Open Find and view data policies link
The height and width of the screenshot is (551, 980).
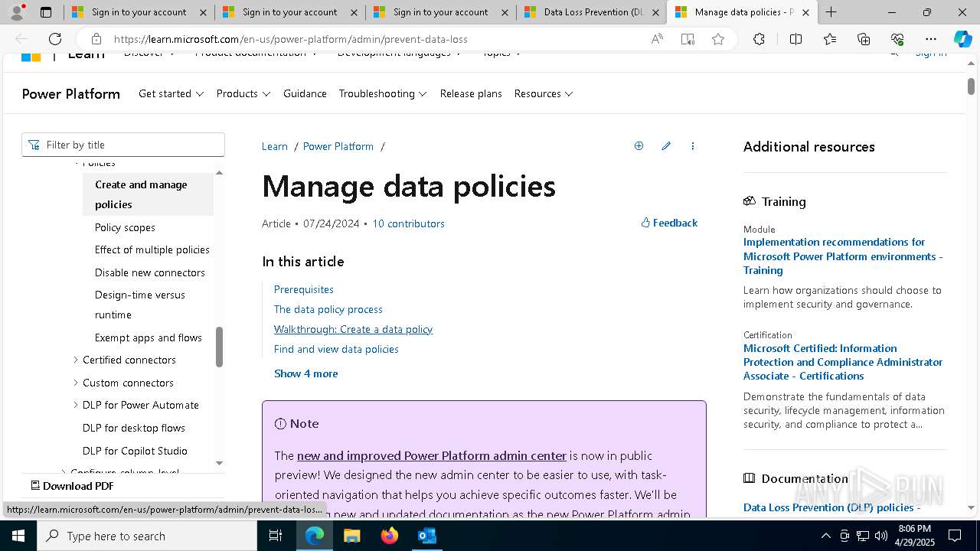point(336,349)
